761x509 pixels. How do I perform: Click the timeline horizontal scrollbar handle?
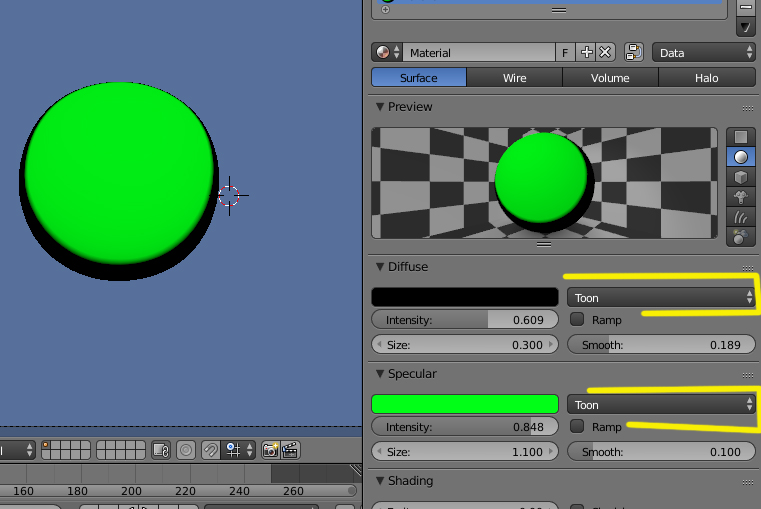[352, 491]
